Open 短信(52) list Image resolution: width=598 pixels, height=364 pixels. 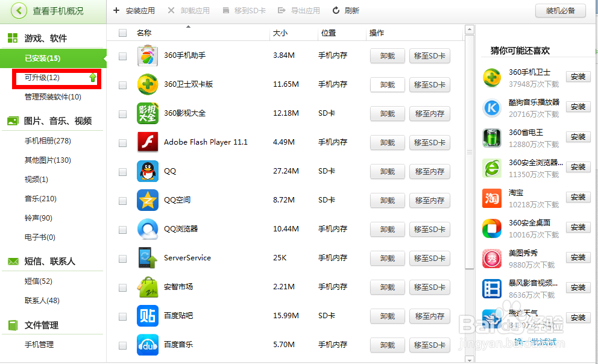coord(39,281)
